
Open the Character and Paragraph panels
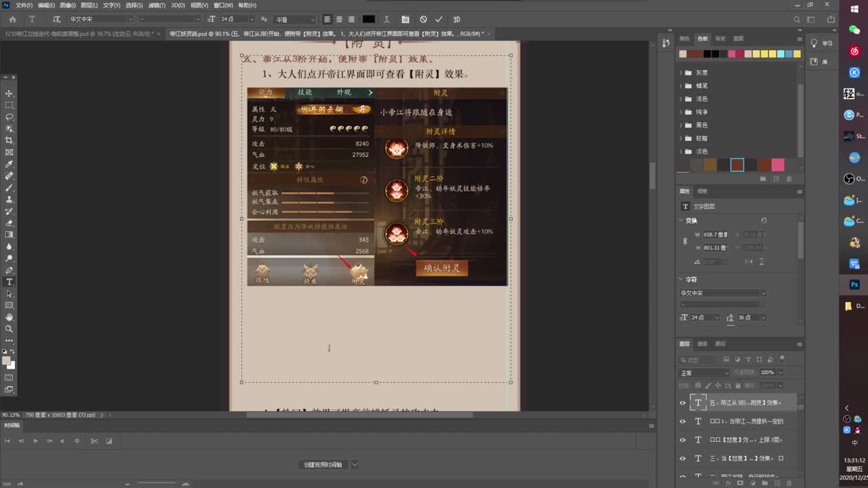click(x=406, y=19)
